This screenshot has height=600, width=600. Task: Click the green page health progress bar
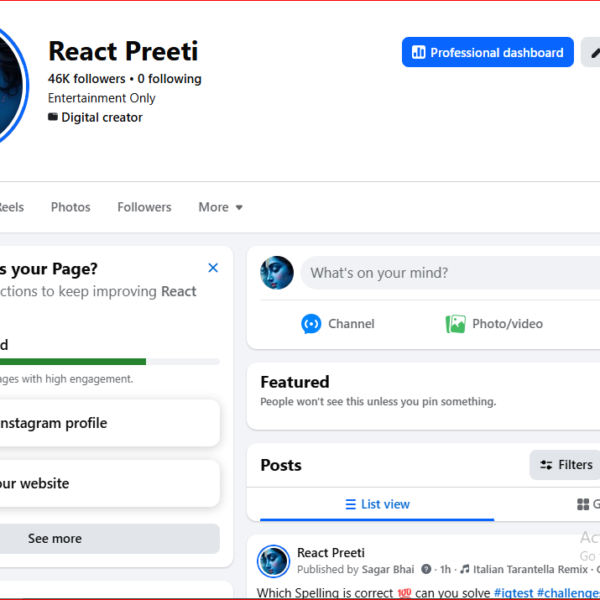tap(73, 362)
